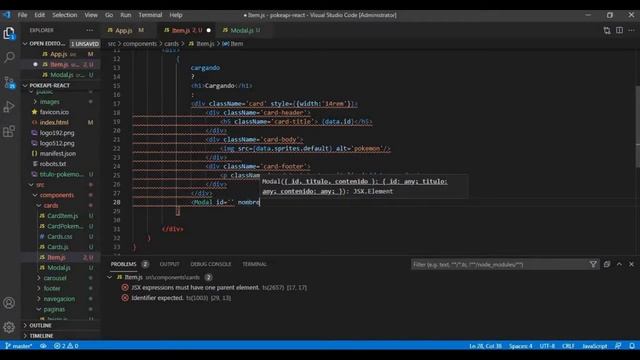This screenshot has height=360, width=640.
Task: Expand the carousel folder
Action: (55, 278)
